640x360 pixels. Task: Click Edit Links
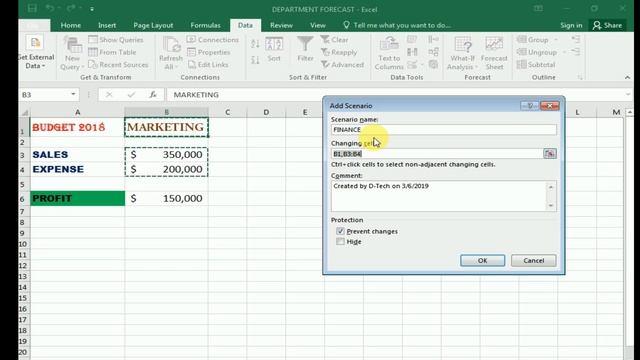click(208, 64)
